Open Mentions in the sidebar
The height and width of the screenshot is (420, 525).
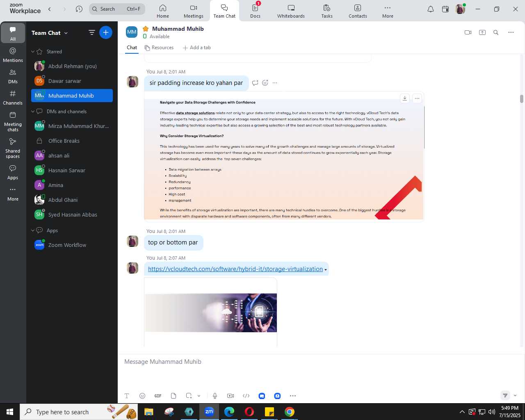[13, 55]
